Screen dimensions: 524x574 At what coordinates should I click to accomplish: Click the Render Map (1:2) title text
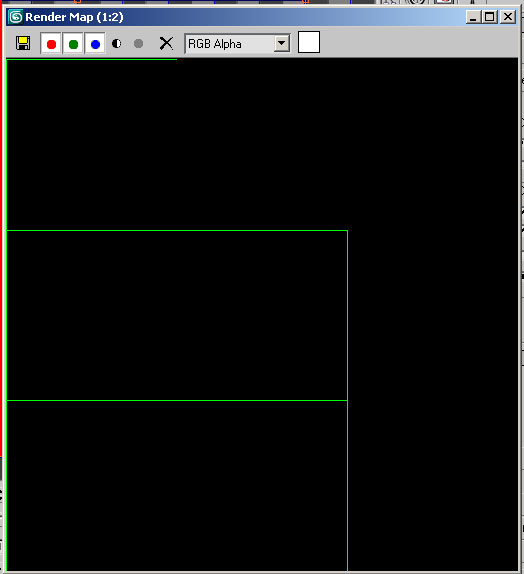pos(74,17)
